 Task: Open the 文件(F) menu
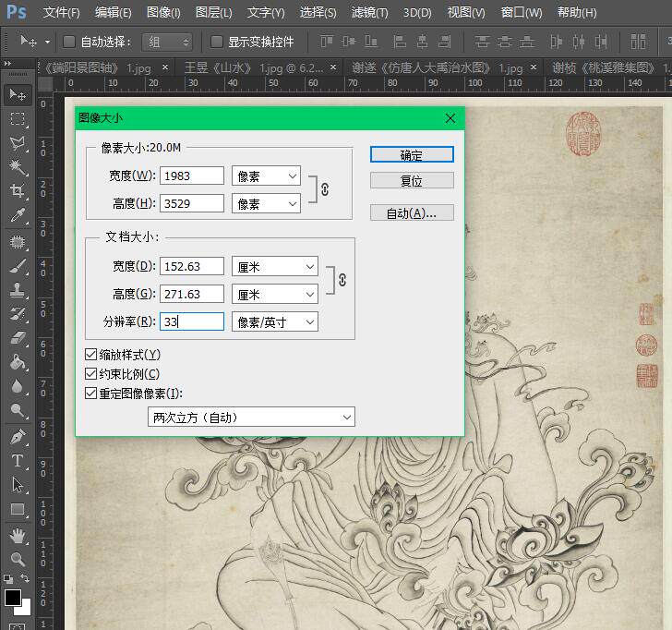pyautogui.click(x=61, y=12)
